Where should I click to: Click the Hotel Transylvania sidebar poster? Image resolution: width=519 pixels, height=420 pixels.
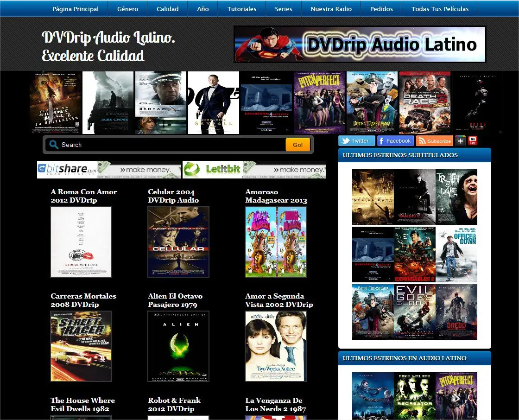[373, 312]
